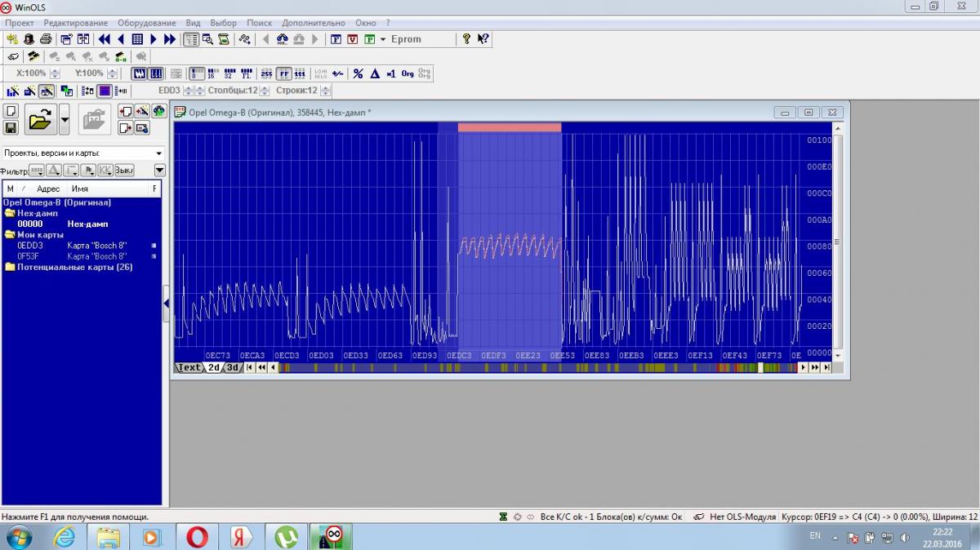Image resolution: width=980 pixels, height=550 pixels.
Task: Toggle the 32-bit data width button
Action: pyautogui.click(x=229, y=73)
